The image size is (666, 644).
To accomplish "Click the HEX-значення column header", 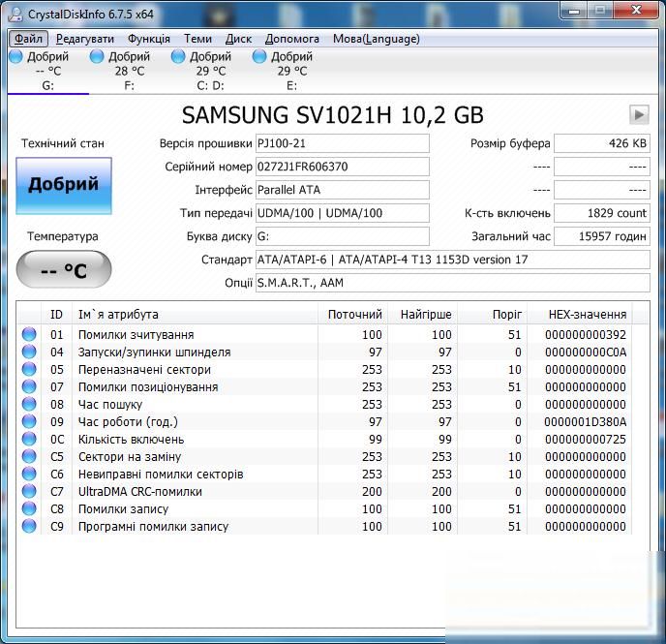I will [579, 315].
